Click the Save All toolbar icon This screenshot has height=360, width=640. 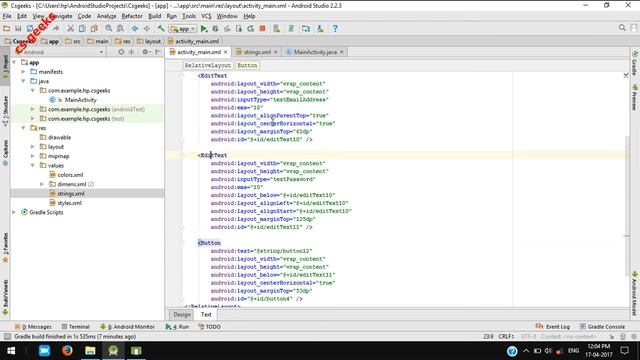tap(18, 29)
